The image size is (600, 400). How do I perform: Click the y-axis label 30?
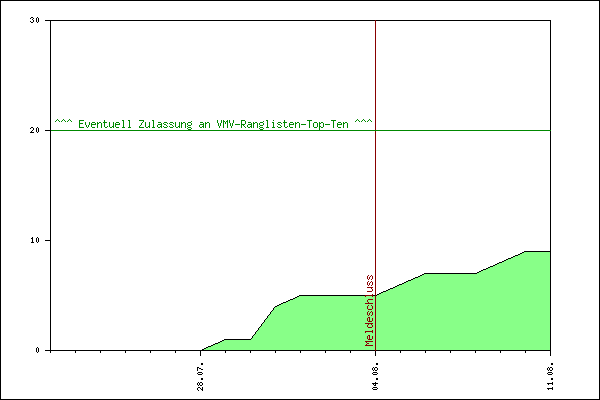click(x=35, y=20)
